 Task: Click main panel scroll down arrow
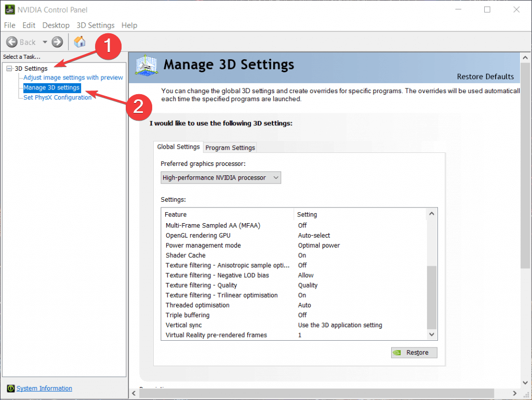525,383
